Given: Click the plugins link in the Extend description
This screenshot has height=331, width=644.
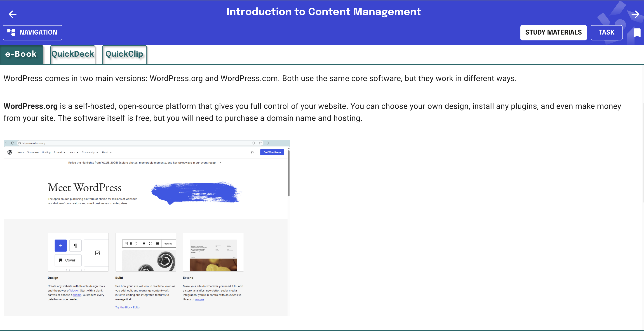Looking at the screenshot, I should 200,299.
